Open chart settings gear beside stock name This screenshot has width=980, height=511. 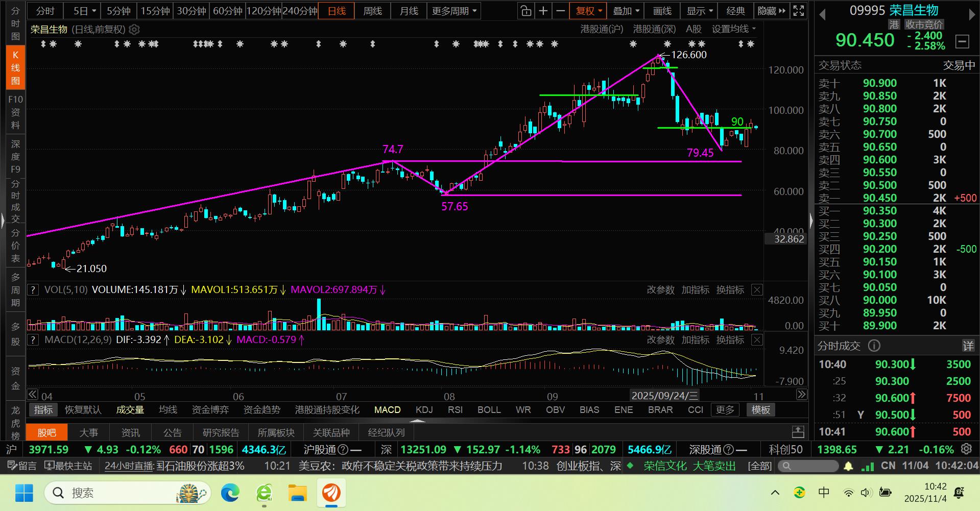click(135, 30)
